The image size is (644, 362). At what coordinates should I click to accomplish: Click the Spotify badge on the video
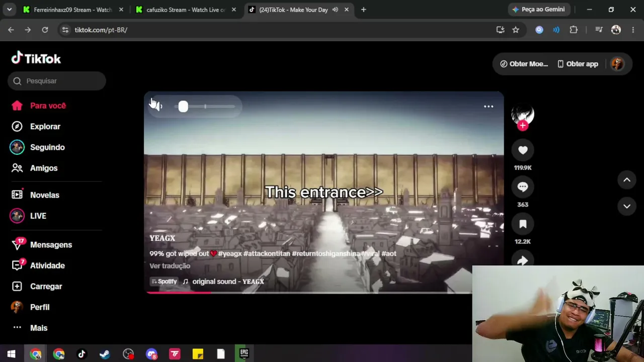[164, 282]
